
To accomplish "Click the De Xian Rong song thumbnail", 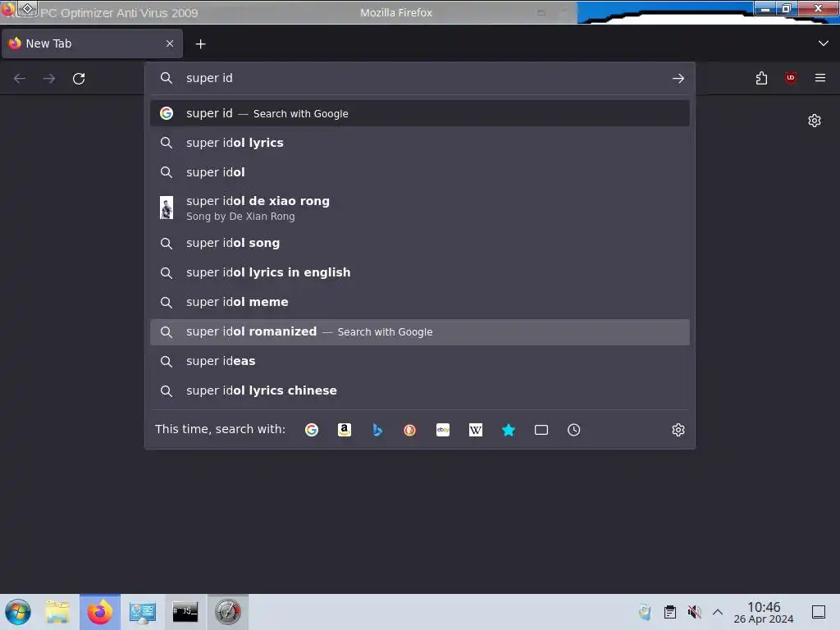I will coord(167,208).
